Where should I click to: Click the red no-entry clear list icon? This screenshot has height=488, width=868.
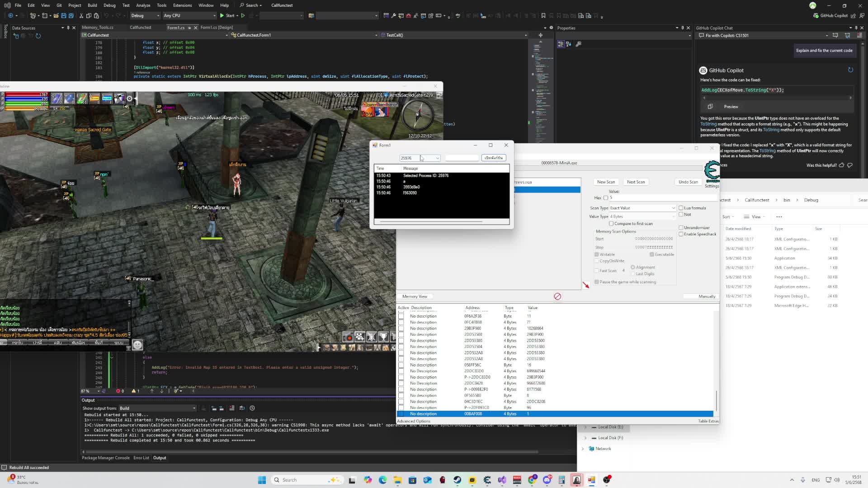[x=557, y=296]
